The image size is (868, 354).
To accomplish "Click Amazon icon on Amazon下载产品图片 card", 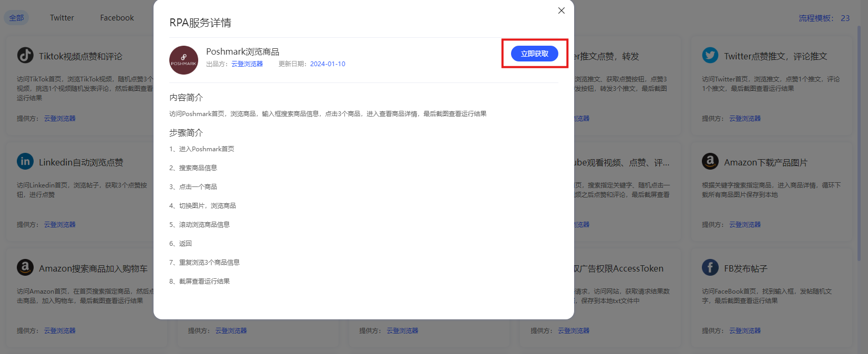I will coord(710,161).
